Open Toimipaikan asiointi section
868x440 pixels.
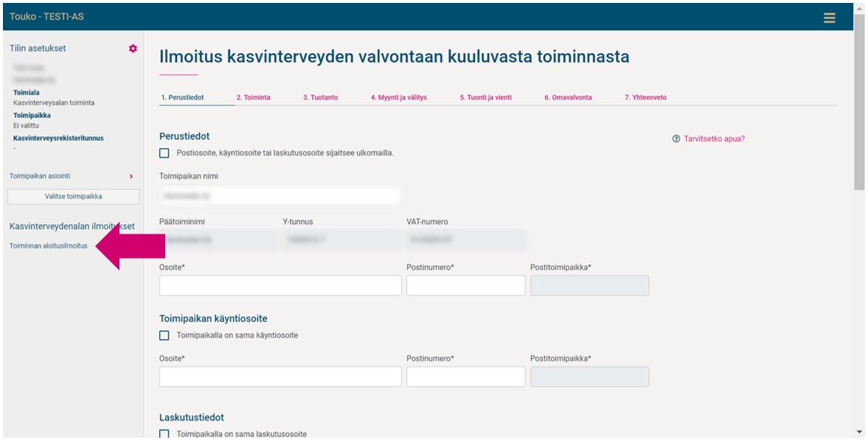[x=40, y=176]
